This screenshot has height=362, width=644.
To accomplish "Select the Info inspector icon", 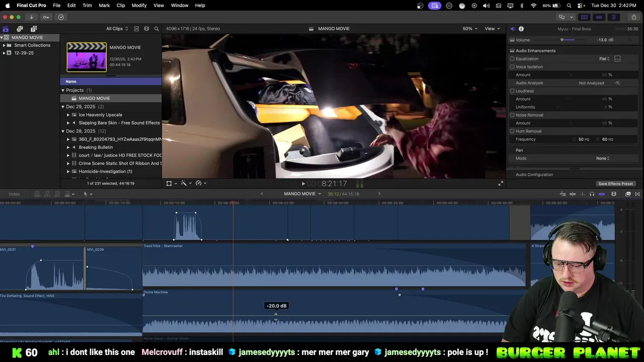I will 521,29.
